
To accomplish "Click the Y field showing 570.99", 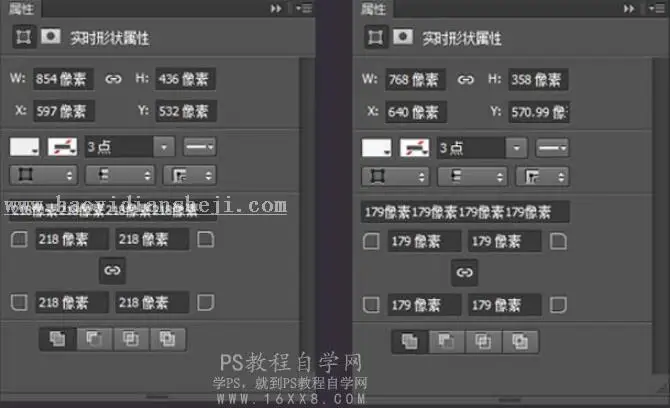I will coord(539,112).
